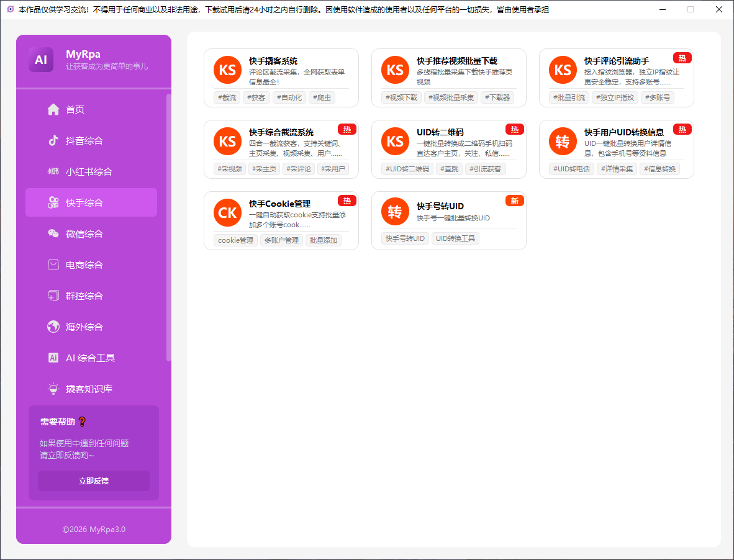This screenshot has width=734, height=560.
Task: Open the 快手Cookie管理 card title
Action: [280, 204]
